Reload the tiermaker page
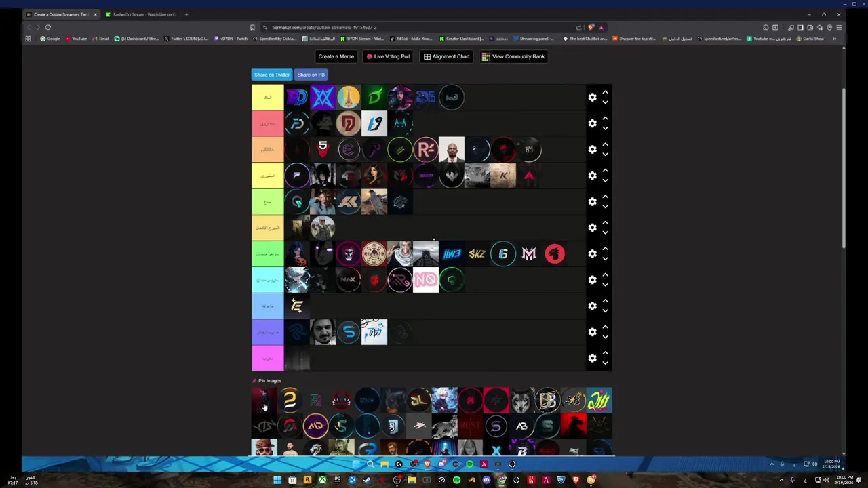Image resolution: width=868 pixels, height=488 pixels. tap(48, 27)
